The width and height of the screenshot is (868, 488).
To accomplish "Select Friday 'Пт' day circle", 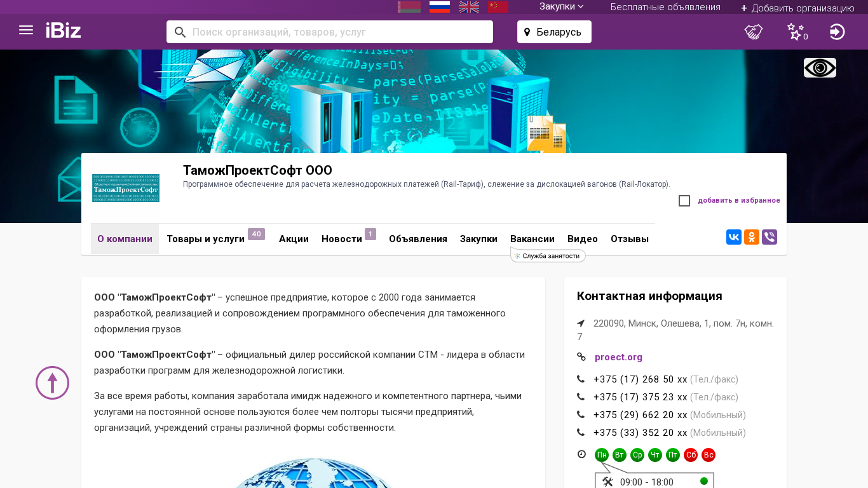I will [x=673, y=455].
